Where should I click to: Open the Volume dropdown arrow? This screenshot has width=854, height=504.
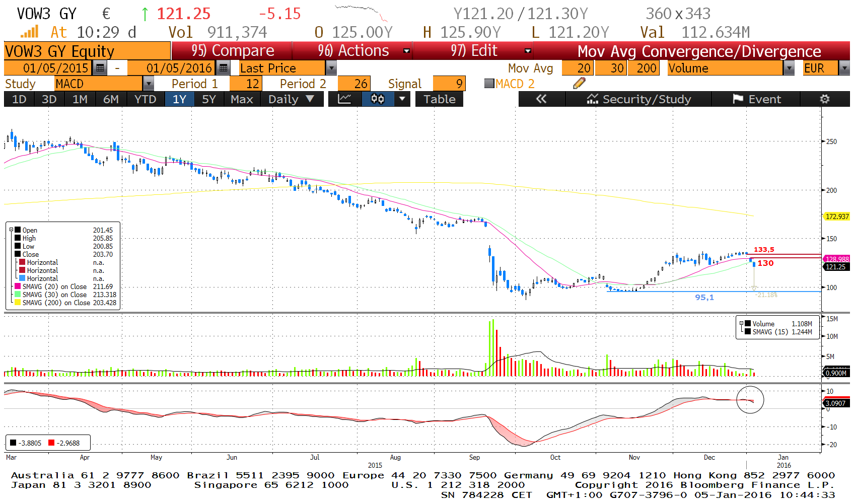tap(789, 68)
